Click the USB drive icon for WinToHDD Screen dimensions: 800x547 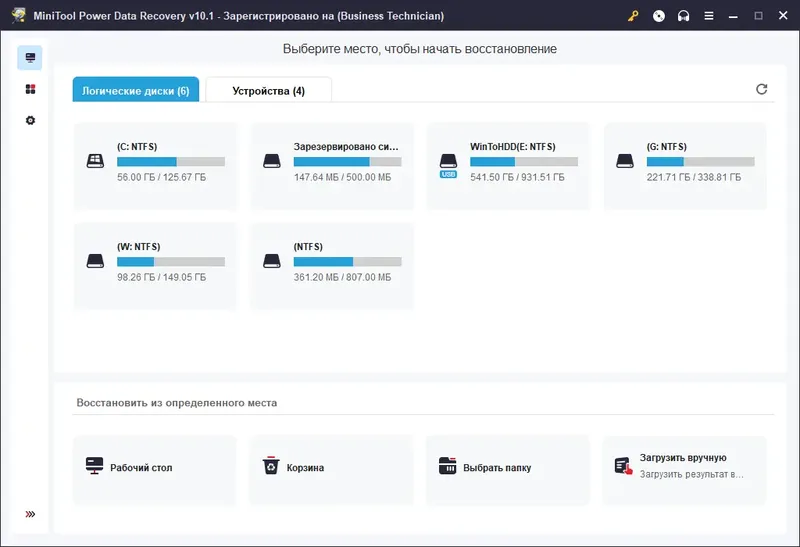448,165
